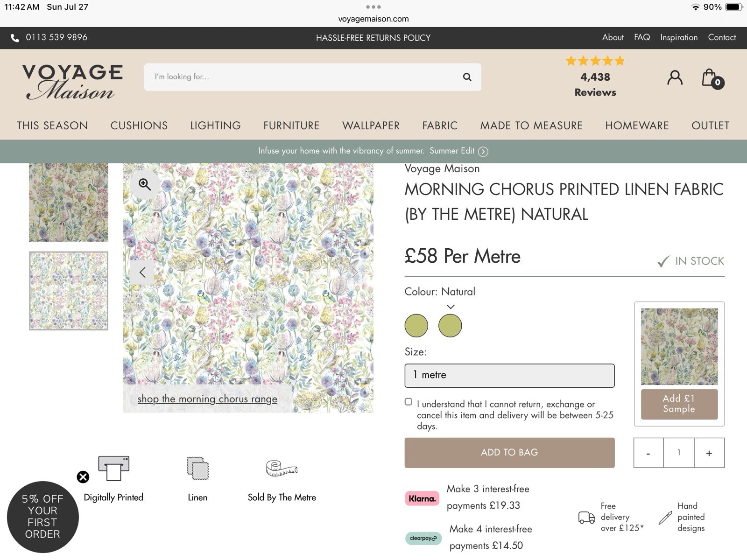
Task: Click the quantity number field
Action: tap(679, 453)
